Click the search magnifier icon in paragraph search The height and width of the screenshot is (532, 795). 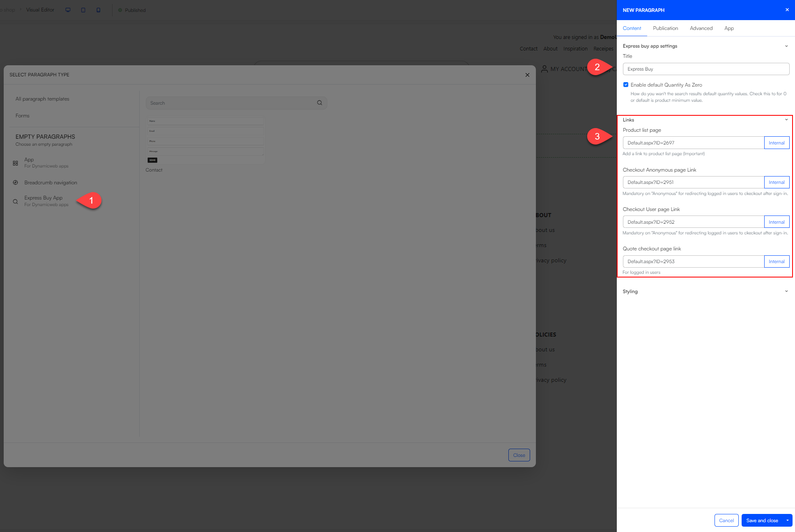coord(319,103)
